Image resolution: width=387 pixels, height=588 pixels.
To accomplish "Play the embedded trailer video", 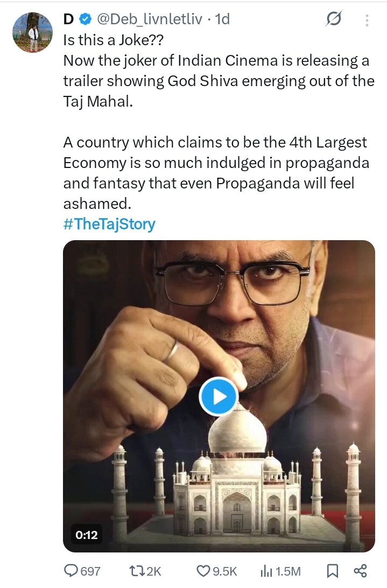I will coord(218,397).
